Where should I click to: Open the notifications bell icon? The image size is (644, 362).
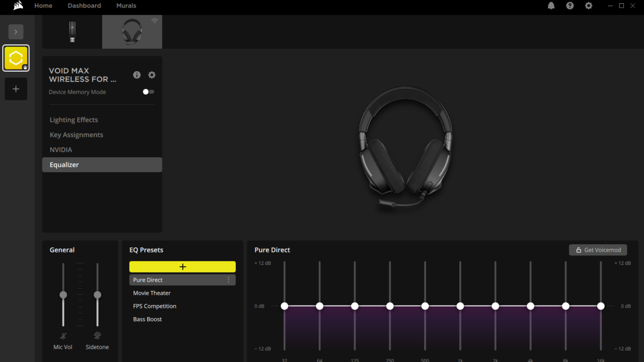coord(551,6)
